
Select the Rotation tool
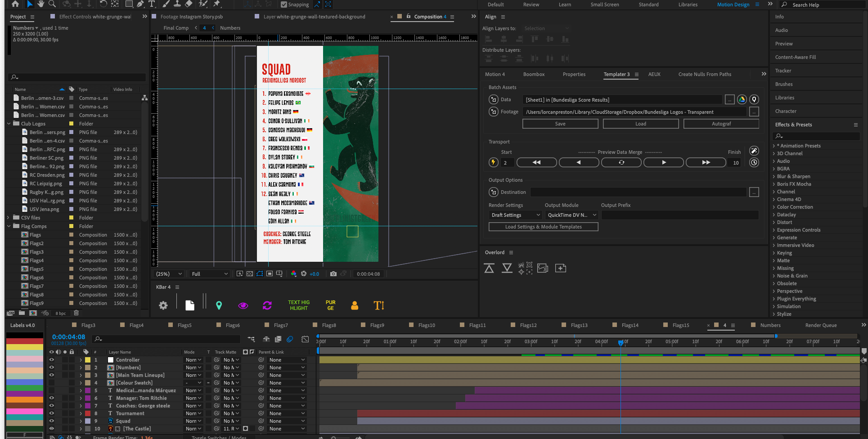coord(103,4)
